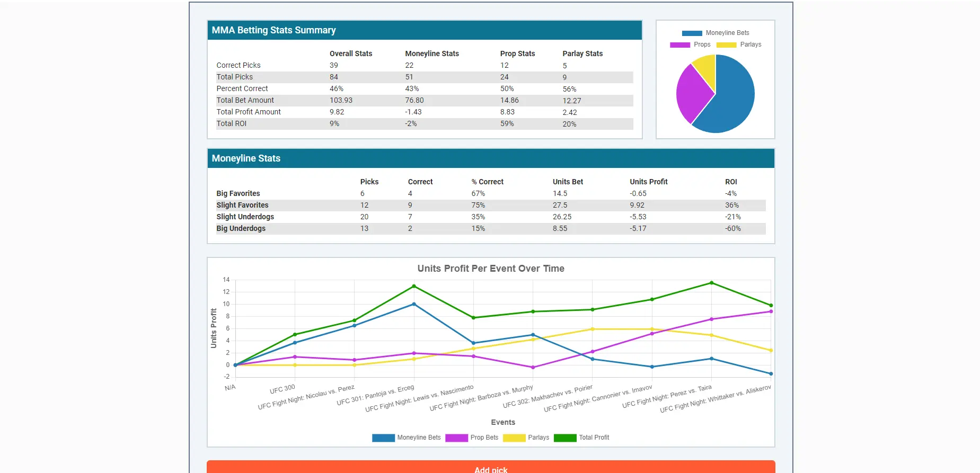This screenshot has width=980, height=473.
Task: Click the Units Profit column header
Action: coord(648,182)
